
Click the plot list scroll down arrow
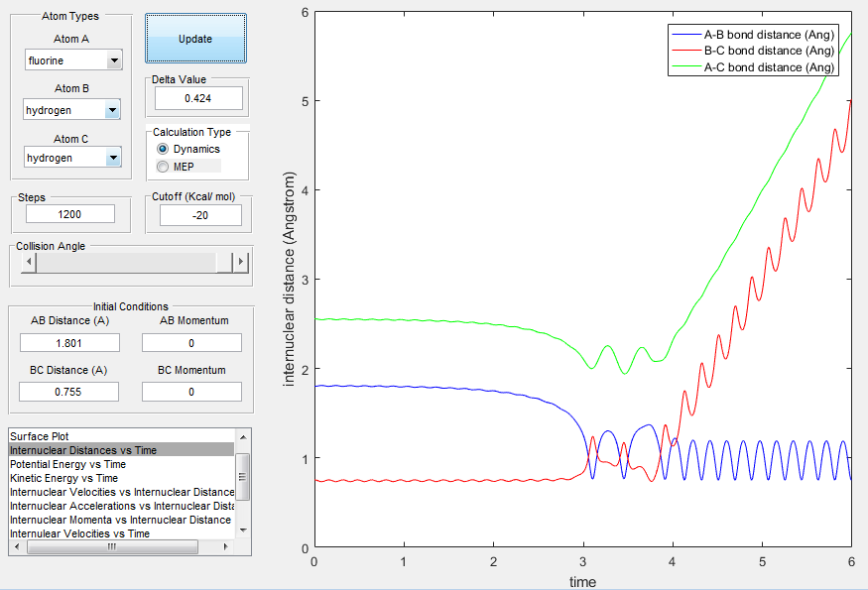pos(243,531)
